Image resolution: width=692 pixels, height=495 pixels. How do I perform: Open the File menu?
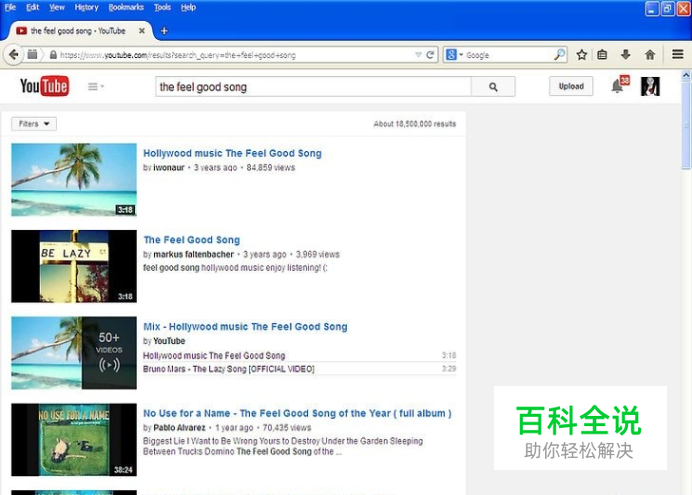[10, 7]
